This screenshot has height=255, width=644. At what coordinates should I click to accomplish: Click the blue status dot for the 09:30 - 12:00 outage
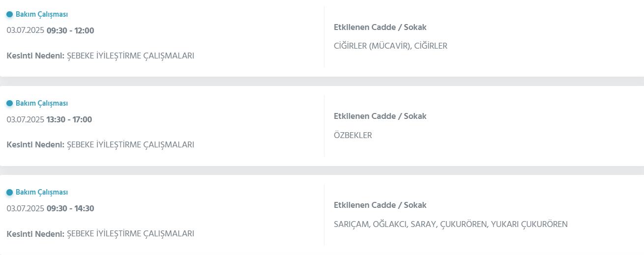(9, 14)
